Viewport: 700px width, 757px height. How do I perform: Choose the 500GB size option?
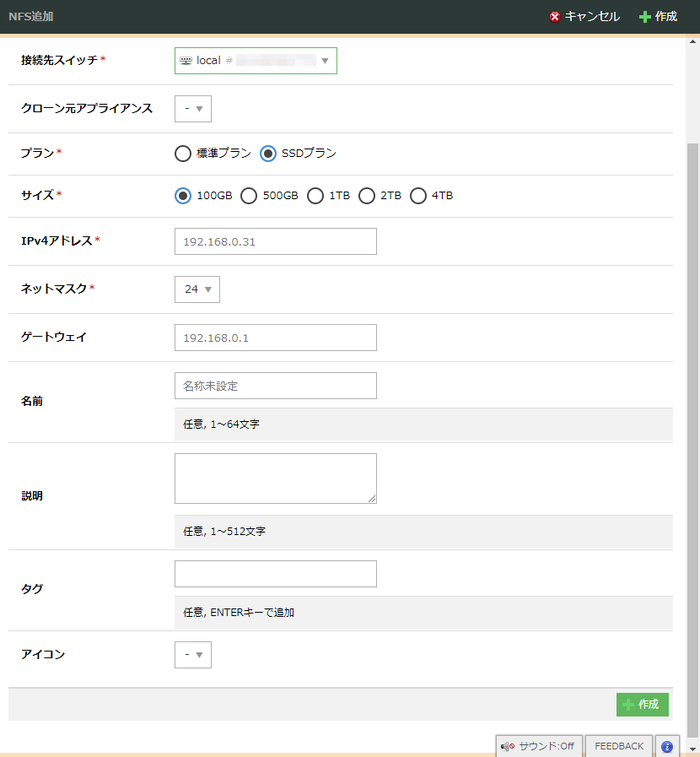pyautogui.click(x=249, y=196)
